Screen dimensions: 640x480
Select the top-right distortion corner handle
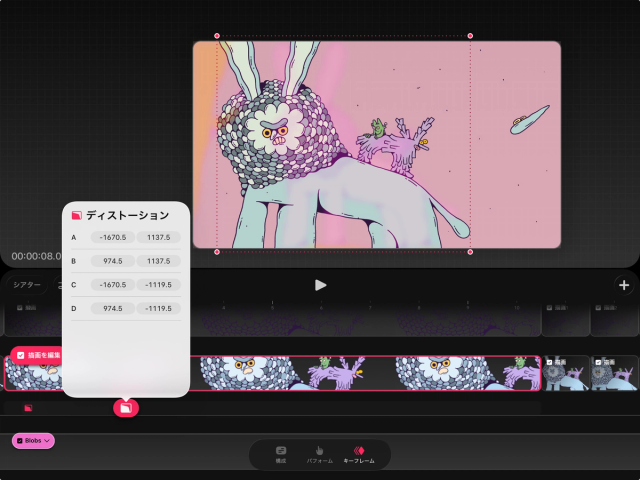pos(470,36)
